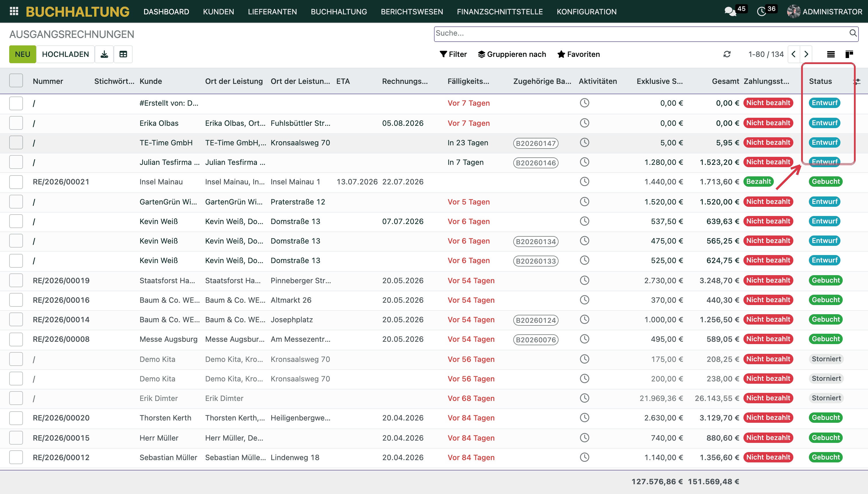Click the activity clock for TE-Time GmbH row
The width and height of the screenshot is (868, 494).
coord(584,142)
